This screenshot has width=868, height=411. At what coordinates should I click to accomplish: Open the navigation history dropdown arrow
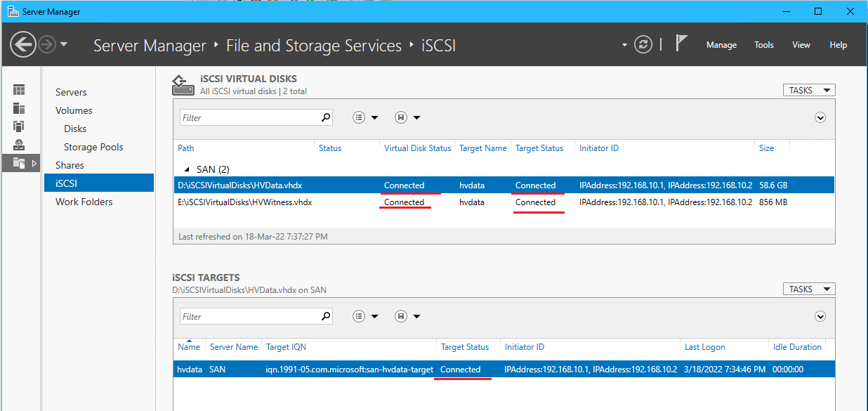point(64,44)
